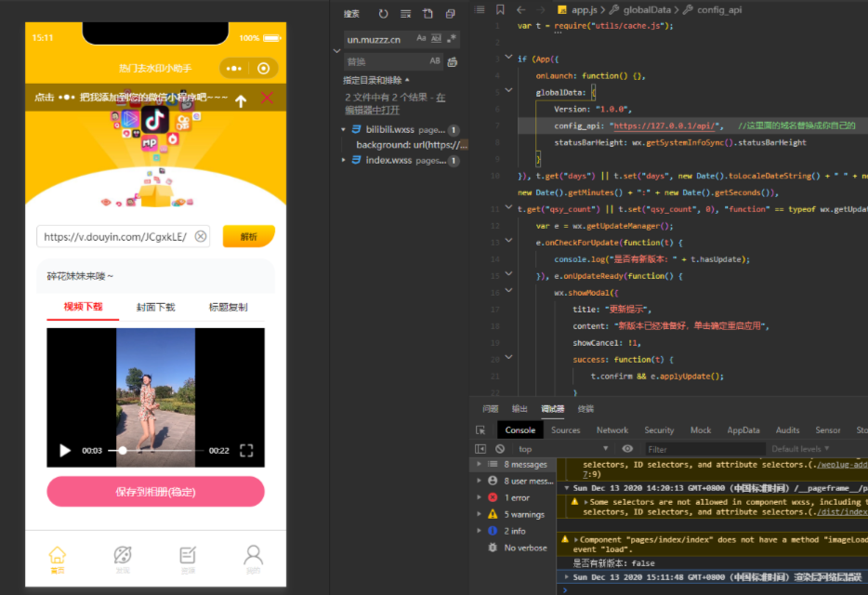Open the Default levels dropdown
Image resolution: width=868 pixels, height=595 pixels.
click(x=800, y=449)
